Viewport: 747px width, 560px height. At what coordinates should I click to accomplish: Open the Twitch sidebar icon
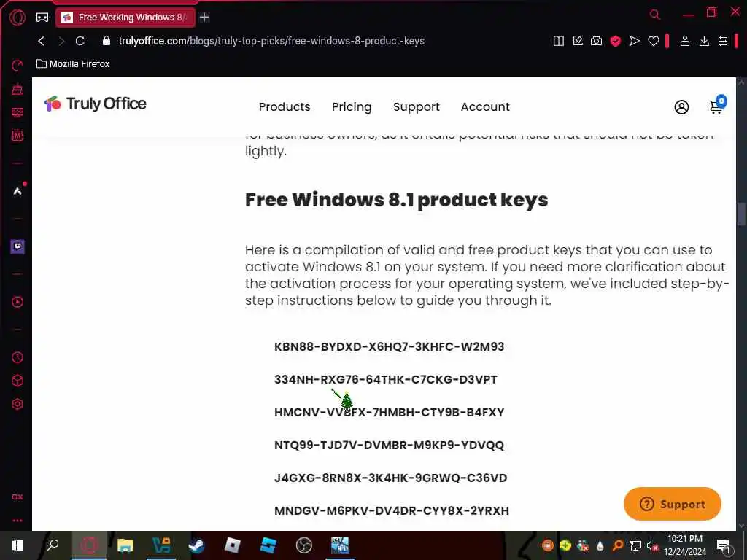(18, 246)
